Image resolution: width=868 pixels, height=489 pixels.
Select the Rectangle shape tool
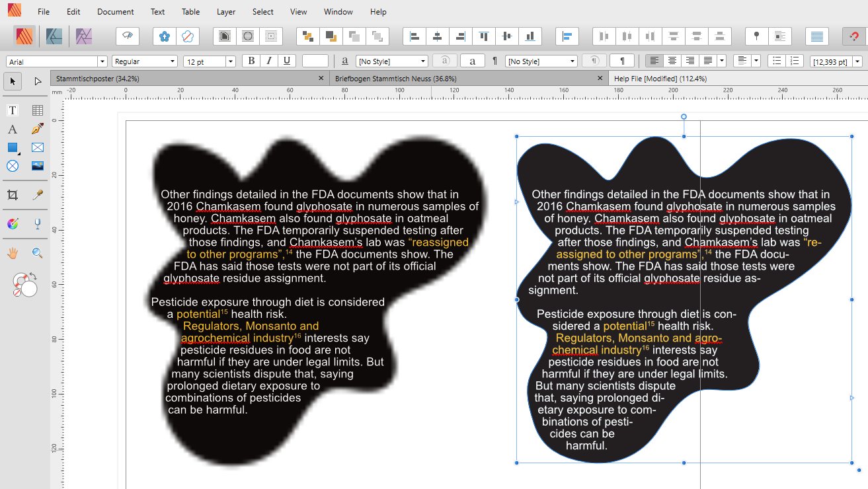coord(13,147)
